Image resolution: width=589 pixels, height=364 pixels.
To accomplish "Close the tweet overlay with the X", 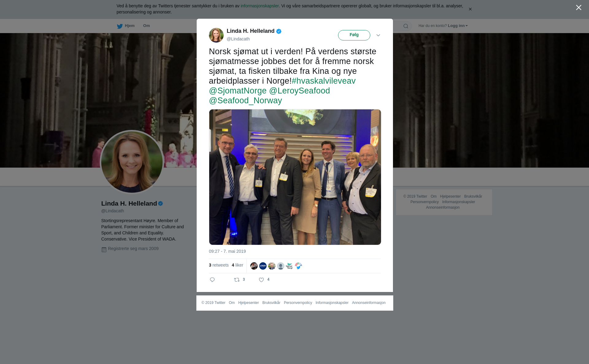I will pyautogui.click(x=579, y=8).
